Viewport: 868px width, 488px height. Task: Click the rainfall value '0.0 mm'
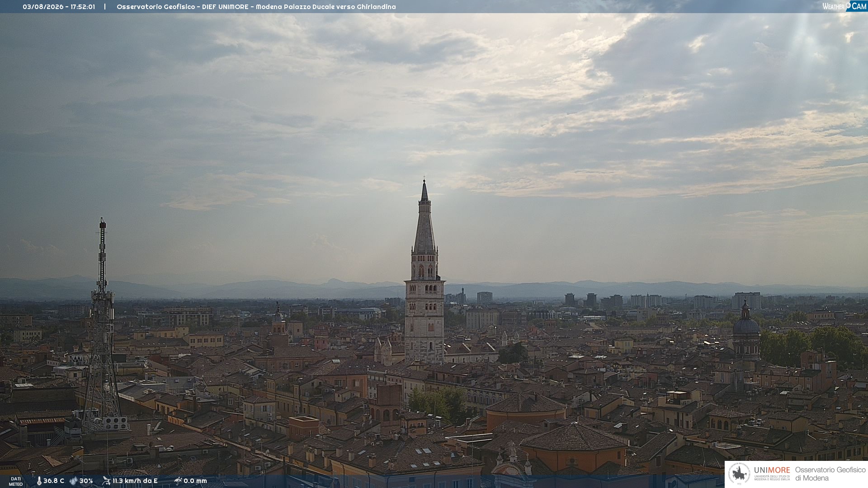pos(195,481)
